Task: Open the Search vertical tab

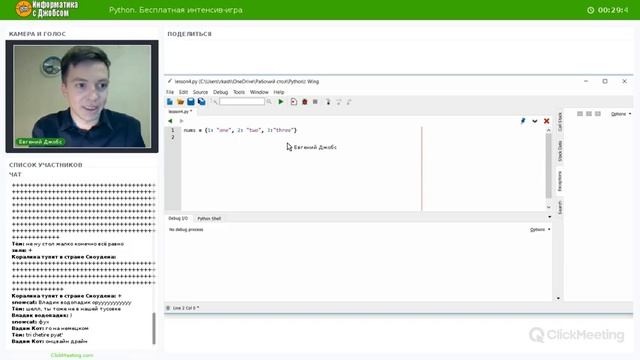Action: (x=560, y=207)
